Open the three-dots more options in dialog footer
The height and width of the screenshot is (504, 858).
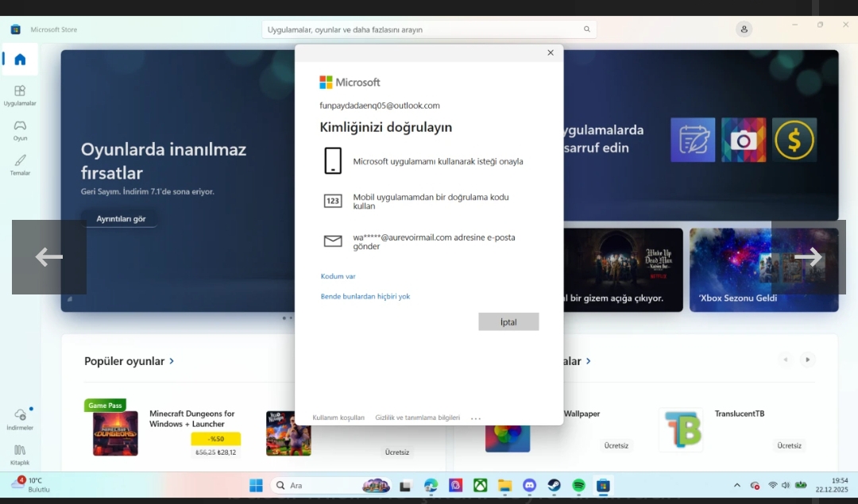(x=476, y=418)
